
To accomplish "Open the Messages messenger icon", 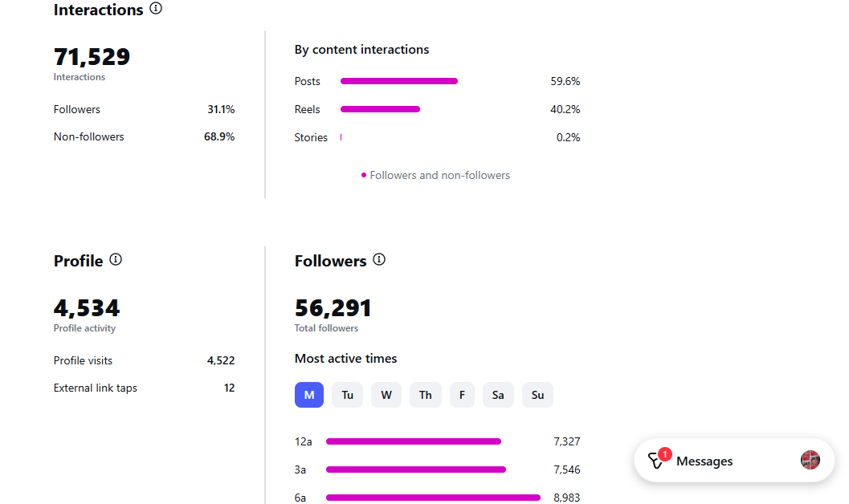I will [x=655, y=461].
